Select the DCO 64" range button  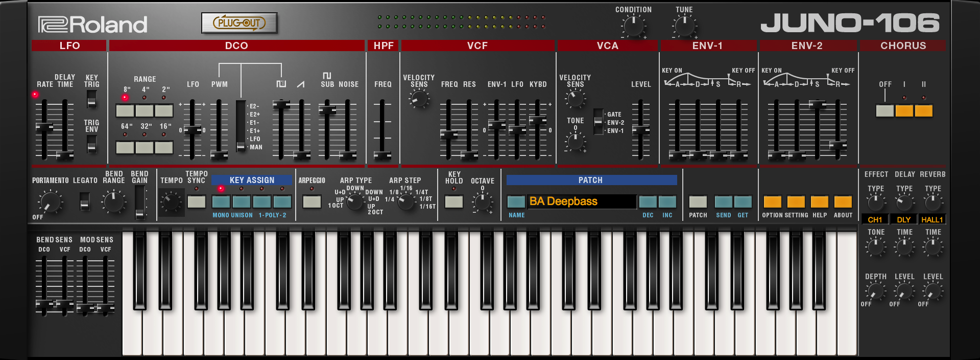pos(125,148)
